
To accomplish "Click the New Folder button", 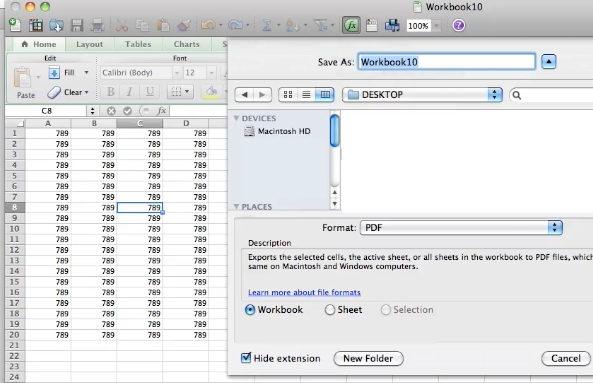I will [x=368, y=358].
